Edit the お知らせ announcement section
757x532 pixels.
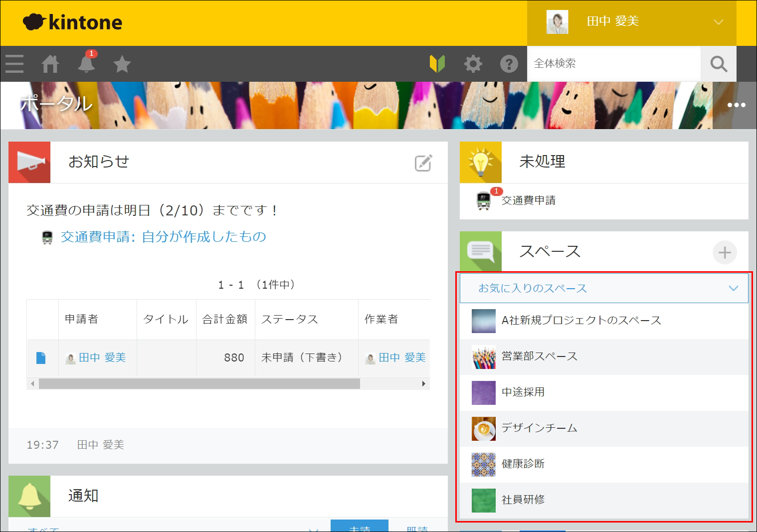pos(423,163)
